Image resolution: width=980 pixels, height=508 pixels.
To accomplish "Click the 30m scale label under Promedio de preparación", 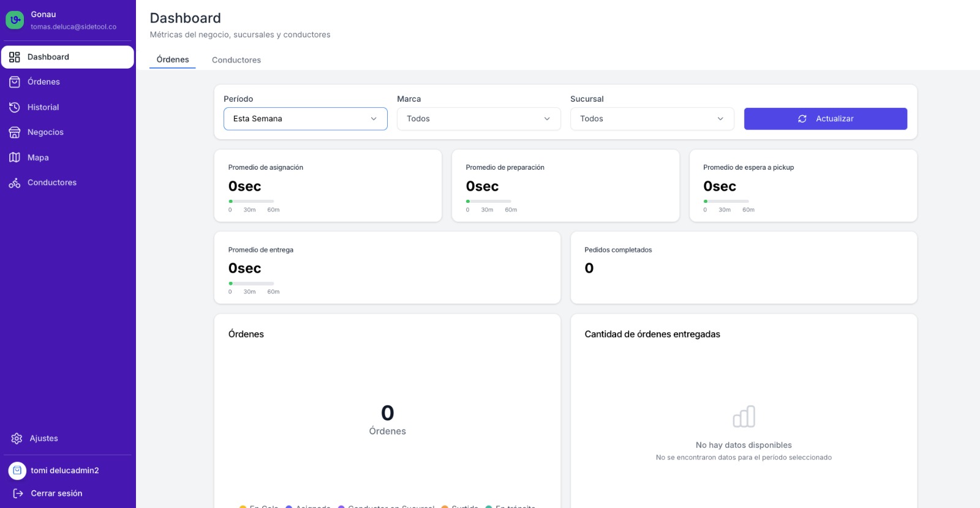I will click(487, 210).
